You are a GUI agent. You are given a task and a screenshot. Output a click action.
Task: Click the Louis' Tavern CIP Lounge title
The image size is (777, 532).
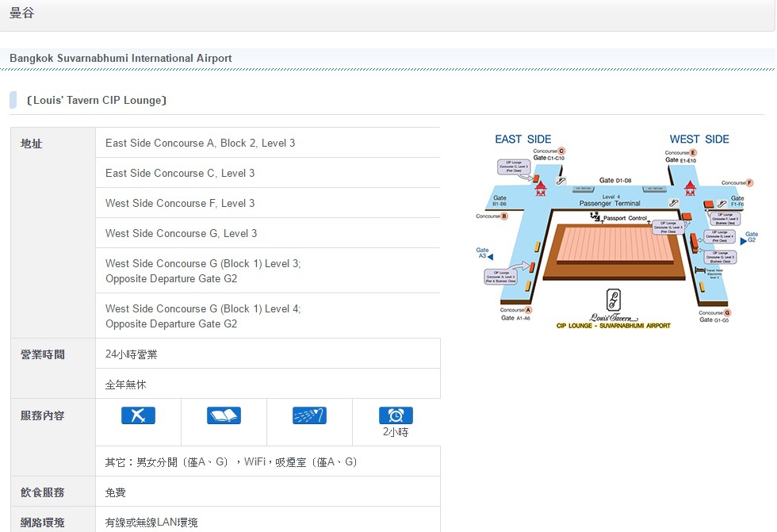(x=97, y=100)
